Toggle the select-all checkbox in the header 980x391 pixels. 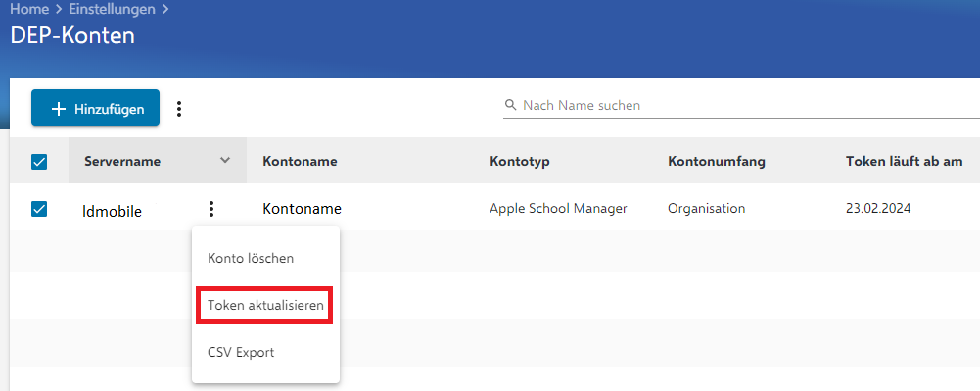click(39, 162)
